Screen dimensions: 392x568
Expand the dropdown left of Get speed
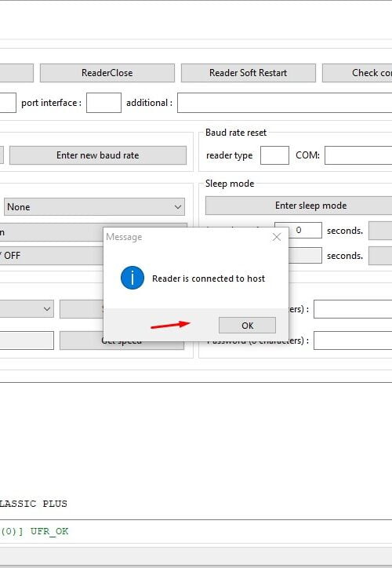point(27,309)
